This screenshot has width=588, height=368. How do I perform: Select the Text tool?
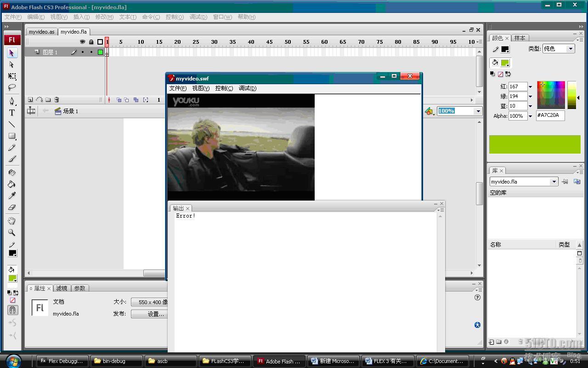(x=12, y=113)
